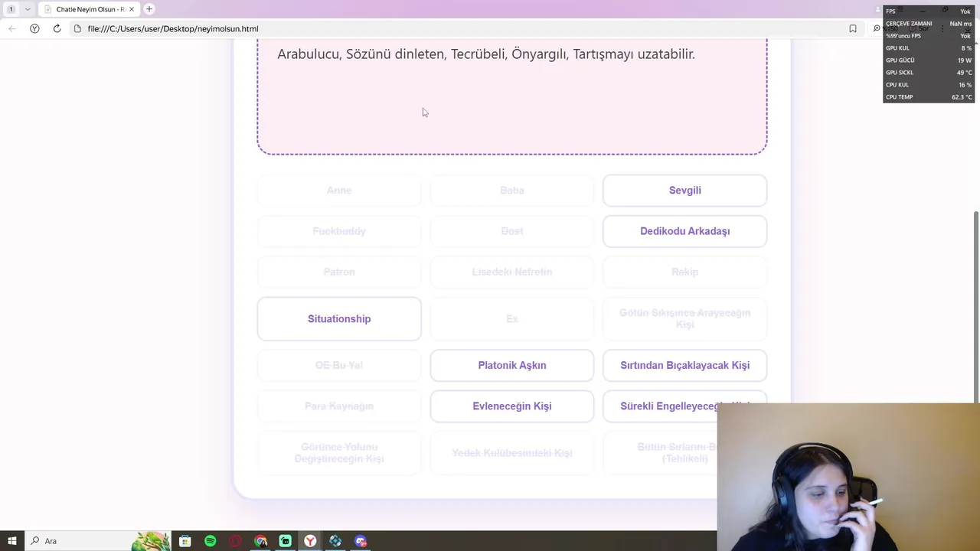
Task: Focus the address bar showing neyimolsun.html
Action: click(x=459, y=28)
